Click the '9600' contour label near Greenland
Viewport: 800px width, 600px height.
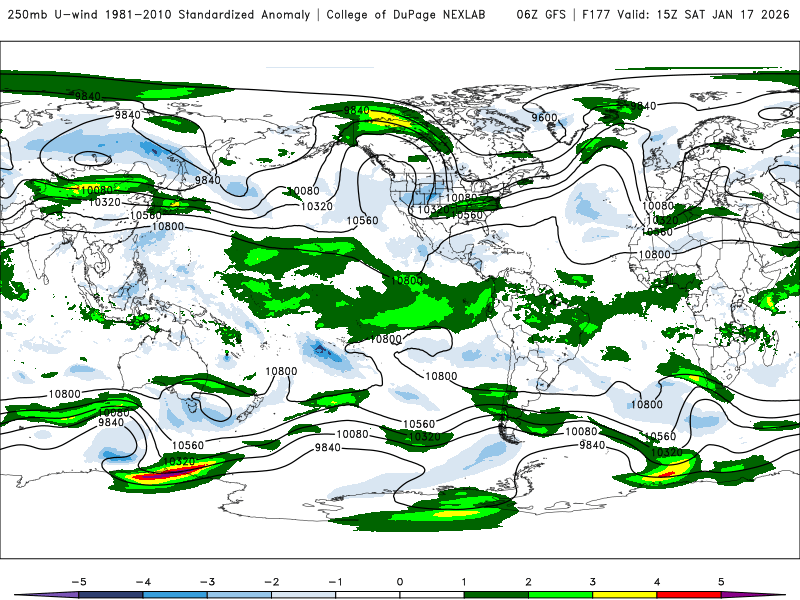point(544,117)
